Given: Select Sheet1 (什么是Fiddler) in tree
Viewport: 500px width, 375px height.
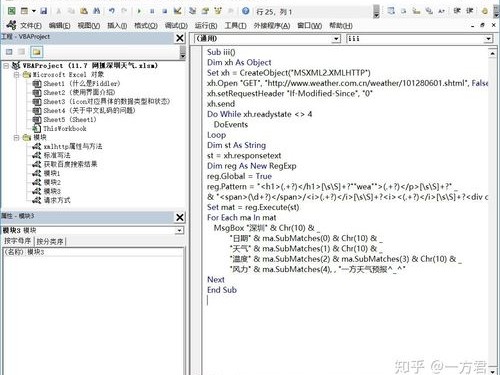Looking at the screenshot, I should [x=76, y=83].
